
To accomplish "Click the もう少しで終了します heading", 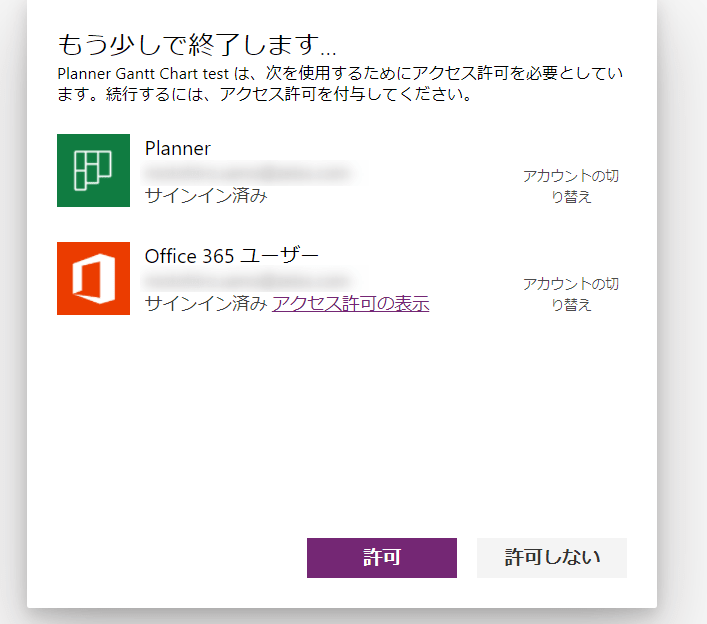I will pyautogui.click(x=197, y=45).
